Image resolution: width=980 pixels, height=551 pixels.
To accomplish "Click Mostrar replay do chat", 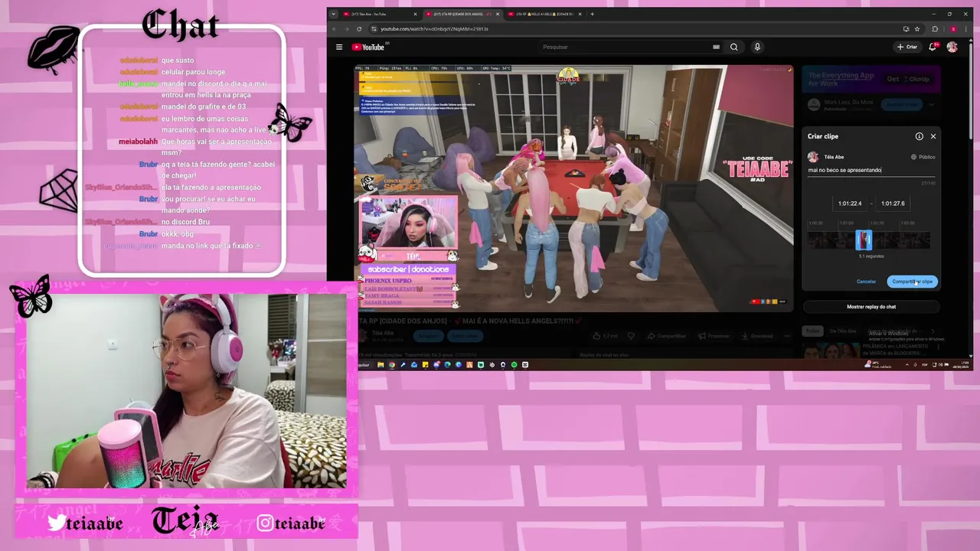I will [871, 307].
